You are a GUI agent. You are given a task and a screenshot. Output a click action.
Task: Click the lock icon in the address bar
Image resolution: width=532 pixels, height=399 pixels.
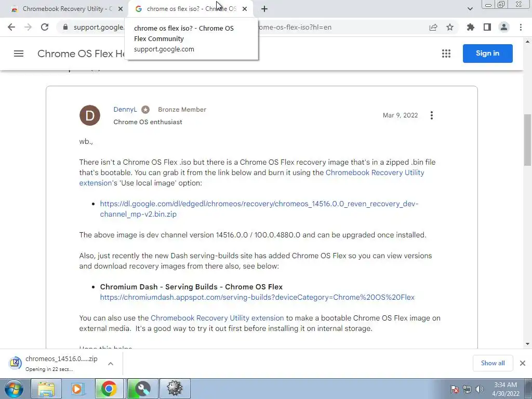(x=65, y=27)
